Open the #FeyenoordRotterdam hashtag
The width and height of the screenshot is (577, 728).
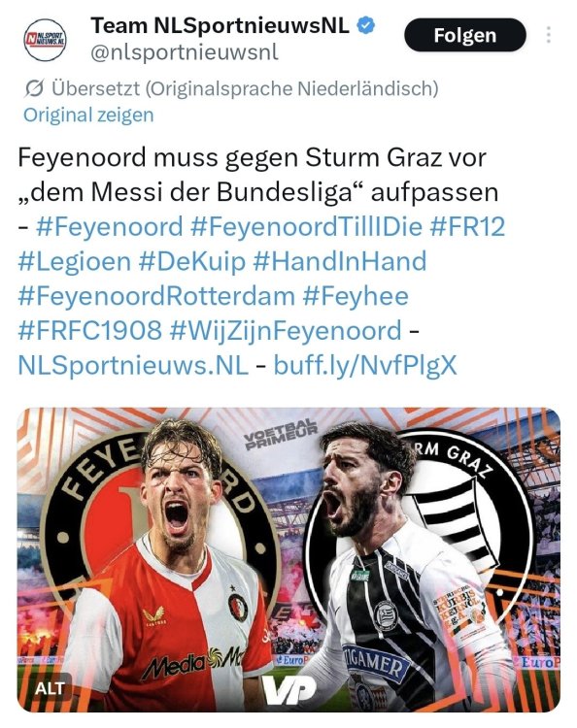tap(156, 296)
